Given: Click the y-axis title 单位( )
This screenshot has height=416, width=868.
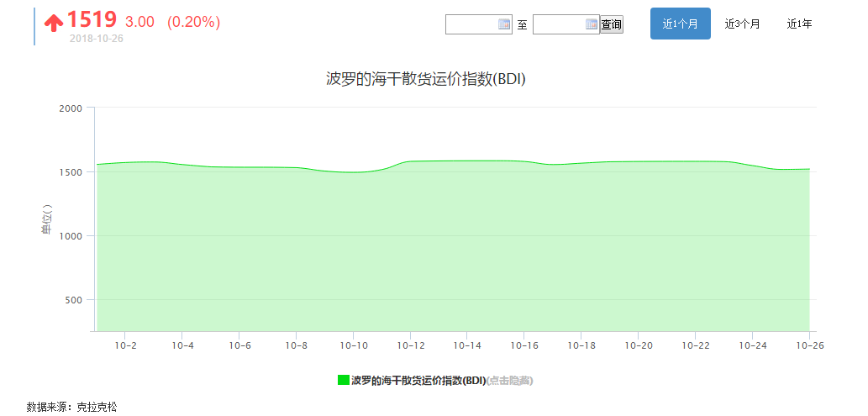Looking at the screenshot, I should 48,220.
